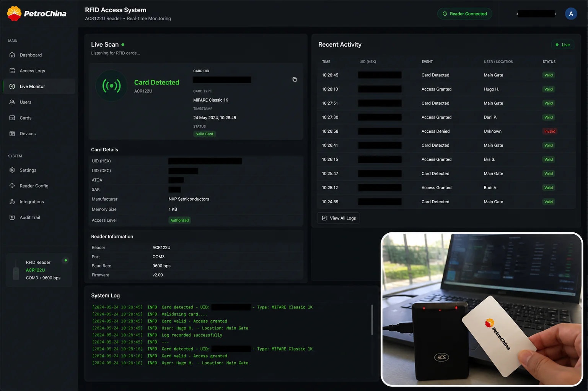Click the Budi A. user name
Viewport: 588px width, 391px height.
pyautogui.click(x=490, y=188)
